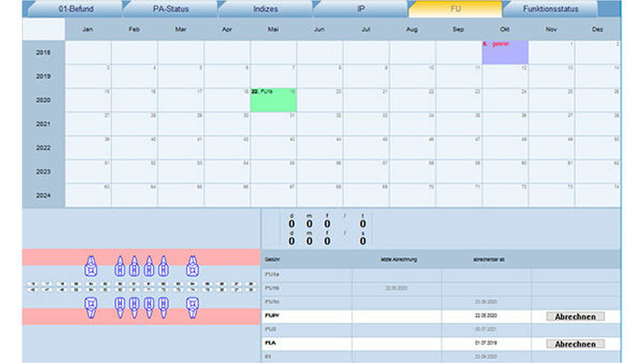The height and width of the screenshot is (363, 644).
Task: Open the IP tab
Action: coord(361,9)
